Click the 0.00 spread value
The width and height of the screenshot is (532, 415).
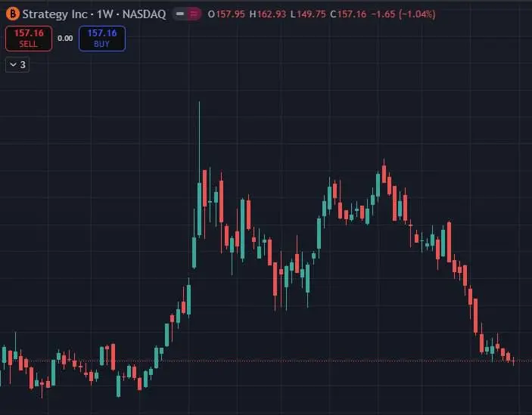[65, 39]
